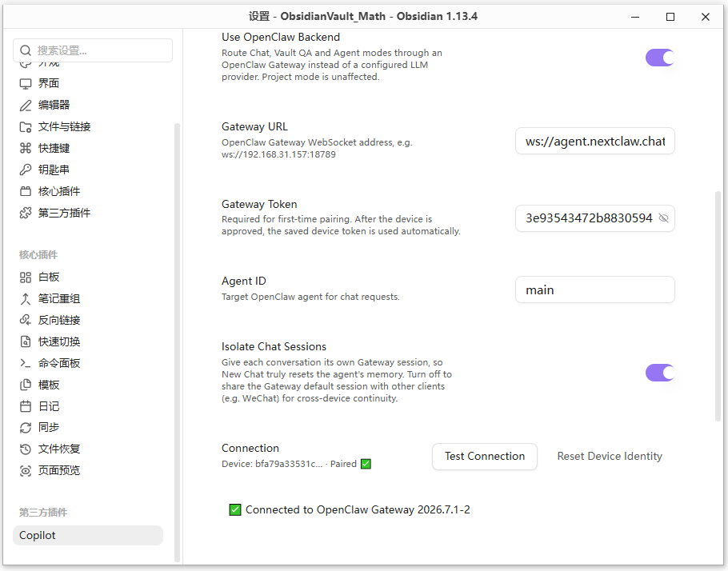The height and width of the screenshot is (571, 728).
Task: Click the puzzle icon beside 第三方插件
Action: (x=26, y=213)
